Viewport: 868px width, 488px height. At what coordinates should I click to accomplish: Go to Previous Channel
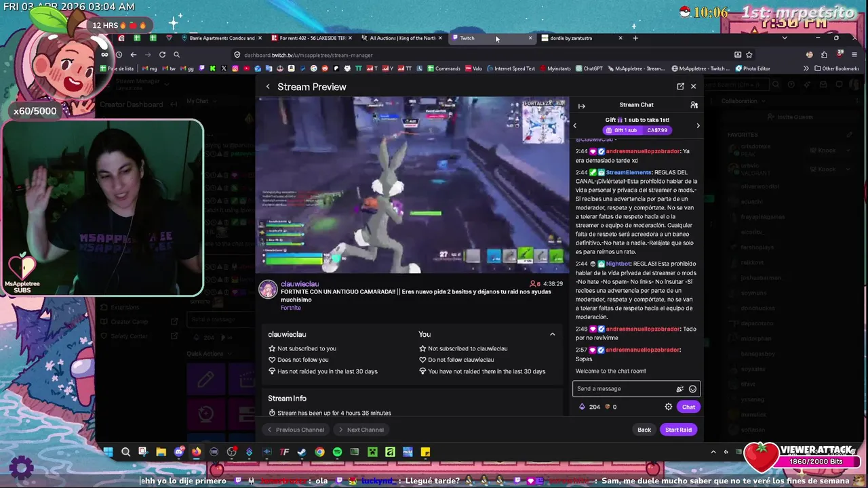[x=296, y=430]
